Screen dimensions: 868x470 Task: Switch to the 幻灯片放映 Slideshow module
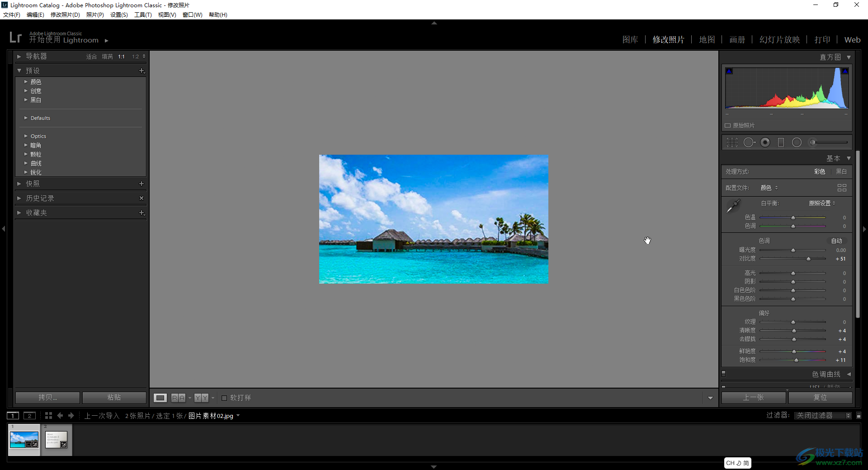[780, 40]
